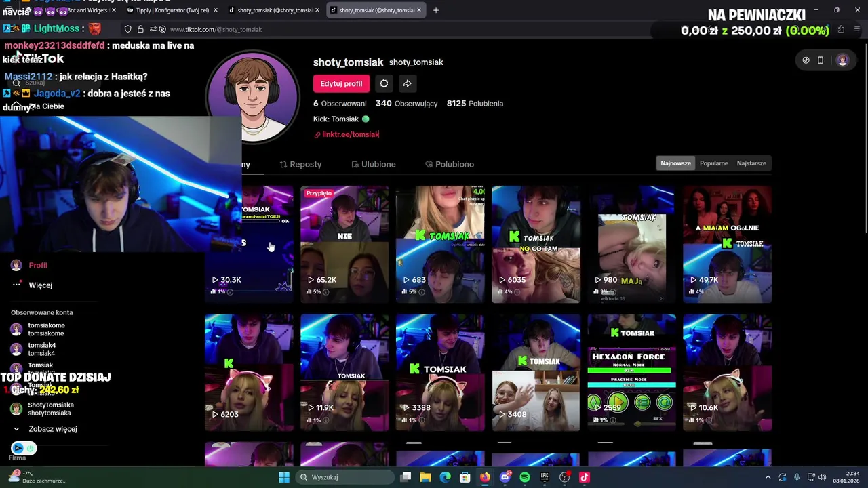Click the 8125 Polubienia stat
The height and width of the screenshot is (488, 868).
[x=475, y=104]
